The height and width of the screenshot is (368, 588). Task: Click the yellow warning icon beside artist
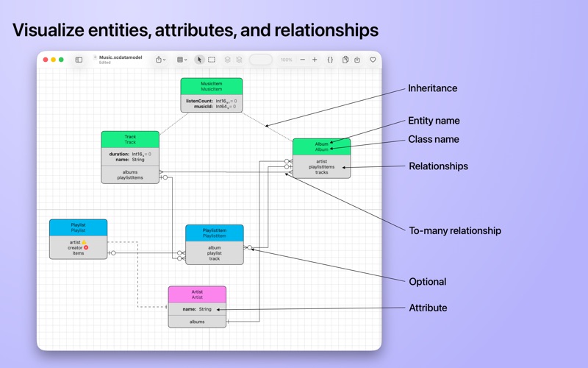pyautogui.click(x=84, y=242)
